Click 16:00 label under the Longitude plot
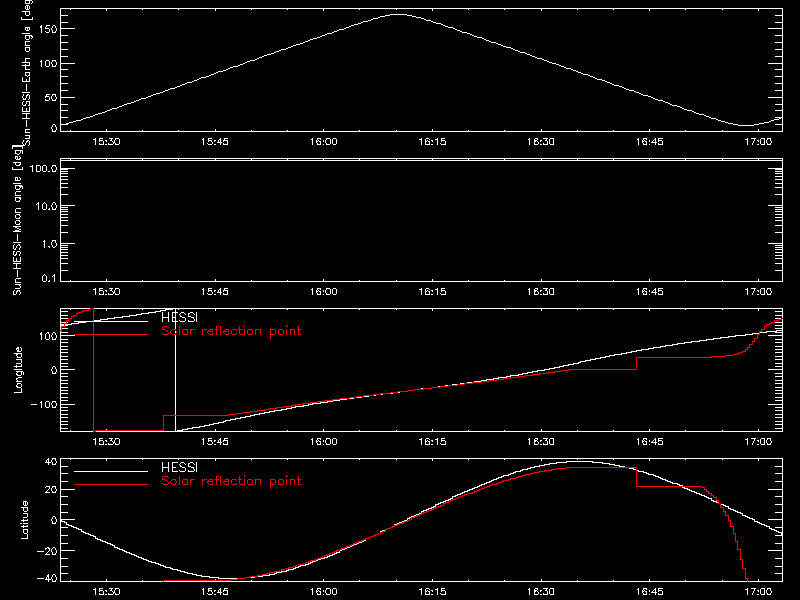The width and height of the screenshot is (800, 600). (x=323, y=442)
